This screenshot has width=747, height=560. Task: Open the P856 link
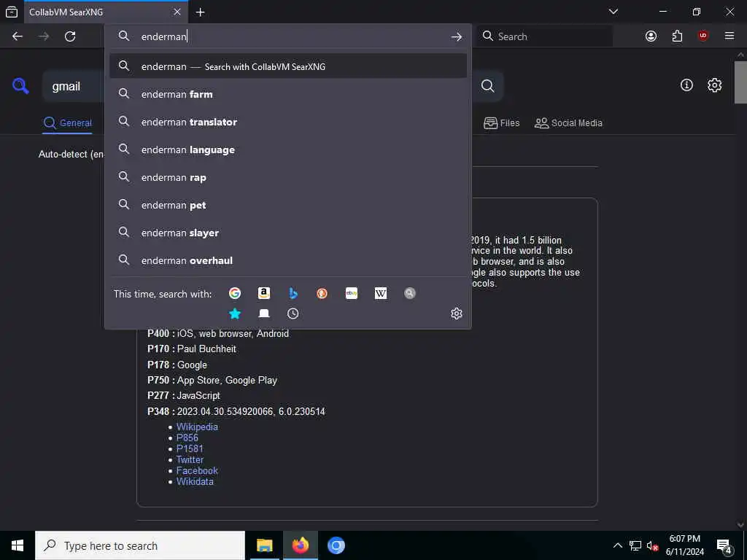tap(187, 437)
